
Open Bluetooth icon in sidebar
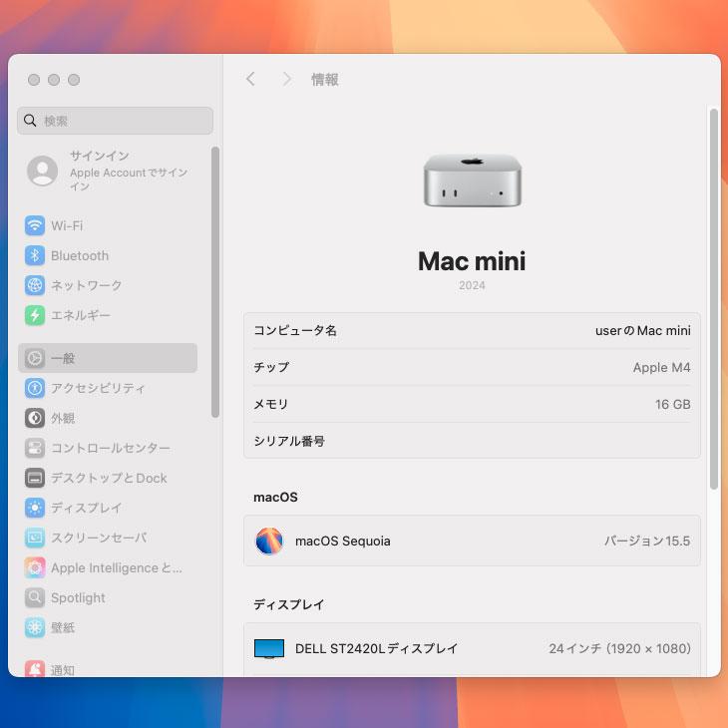coord(35,255)
